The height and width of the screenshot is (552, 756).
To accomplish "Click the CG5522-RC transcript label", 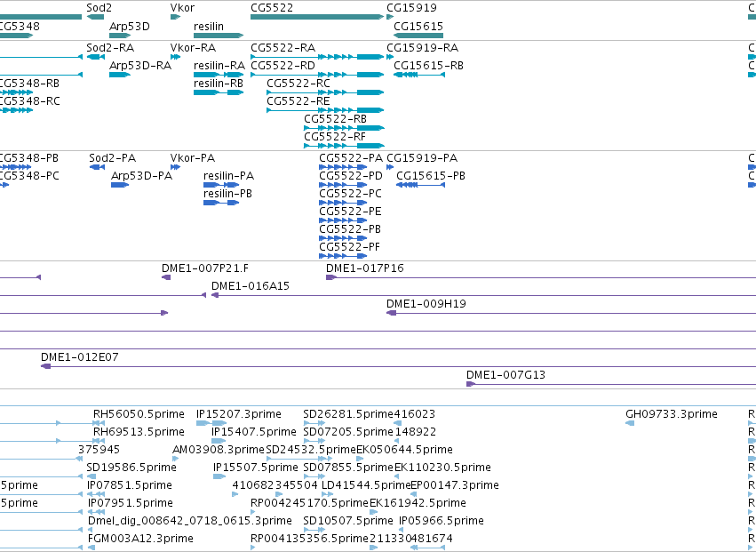I will coord(298,84).
